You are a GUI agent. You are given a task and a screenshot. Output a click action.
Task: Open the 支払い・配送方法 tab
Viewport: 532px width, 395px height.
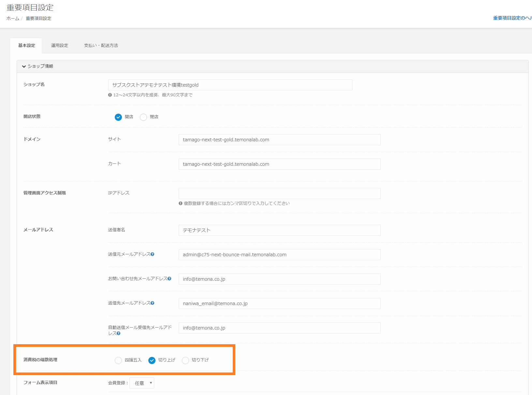tap(101, 46)
